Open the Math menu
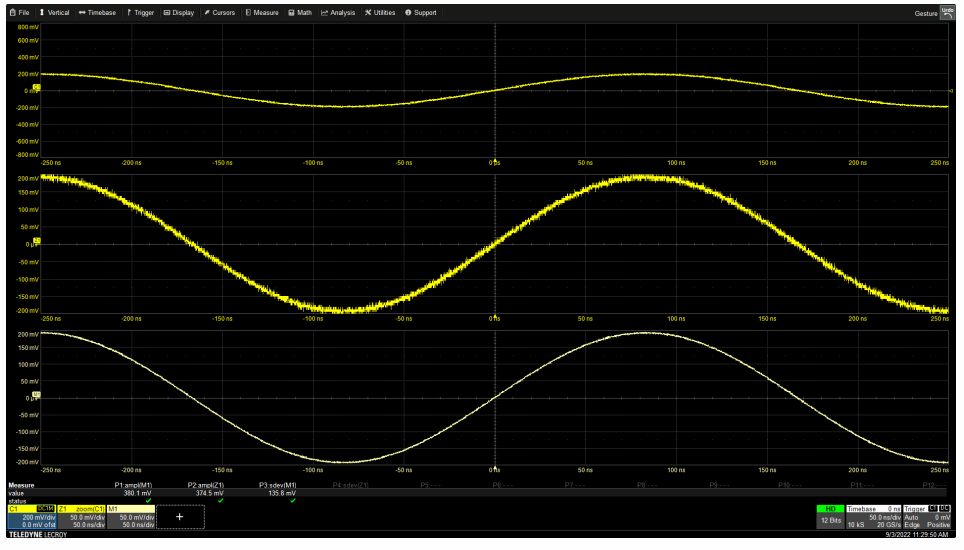Viewport: 964px width, 550px height. (x=300, y=12)
